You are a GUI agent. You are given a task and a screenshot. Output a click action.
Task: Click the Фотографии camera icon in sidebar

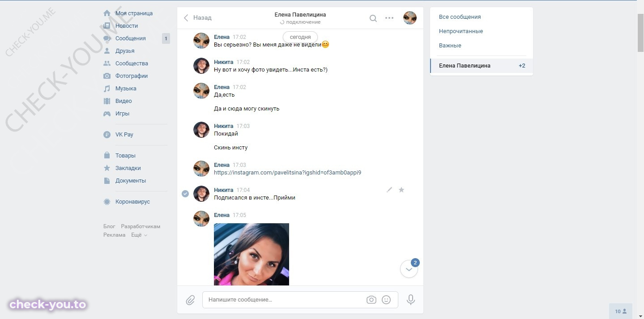[x=107, y=76]
